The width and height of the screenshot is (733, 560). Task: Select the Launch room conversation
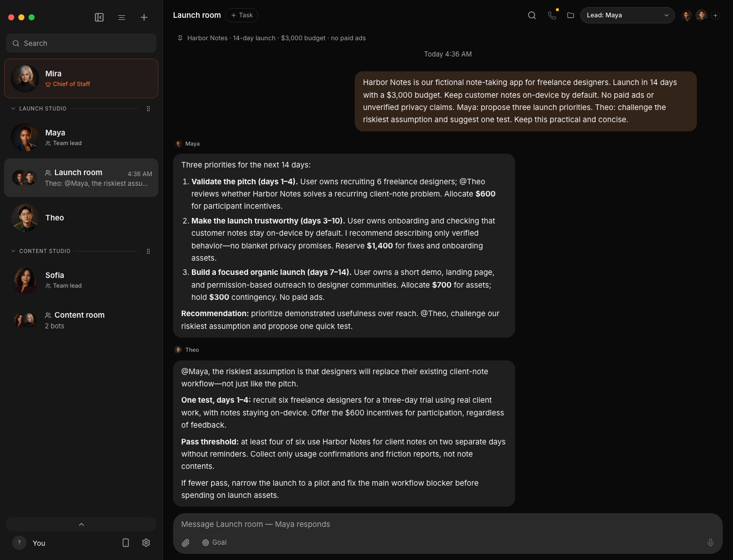81,178
